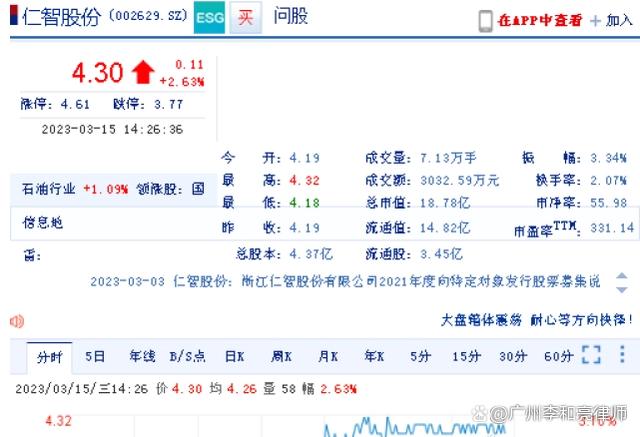Open the 2023-03-03 仁智股份 announcement link
Viewport: 640px width, 437px height.
345,282
